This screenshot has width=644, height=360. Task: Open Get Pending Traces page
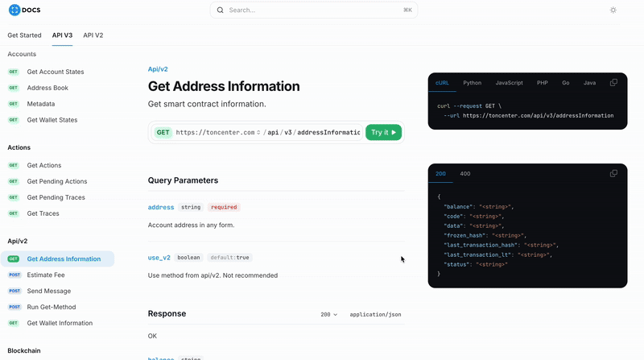tap(56, 197)
